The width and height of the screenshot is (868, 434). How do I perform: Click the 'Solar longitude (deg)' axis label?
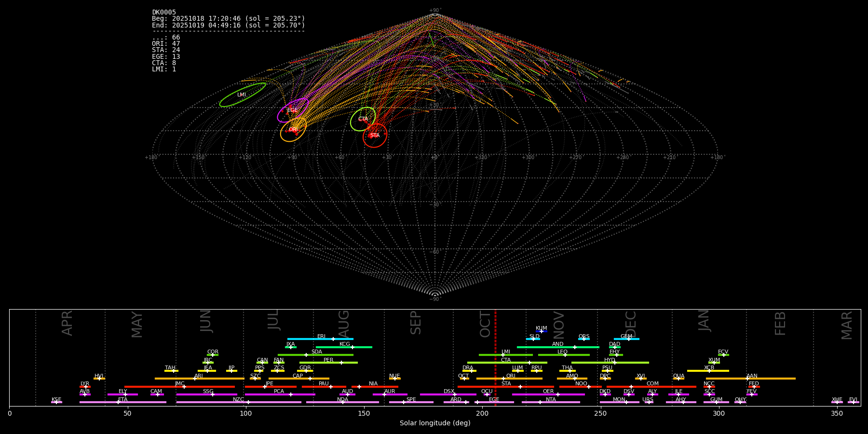[x=435, y=423]
